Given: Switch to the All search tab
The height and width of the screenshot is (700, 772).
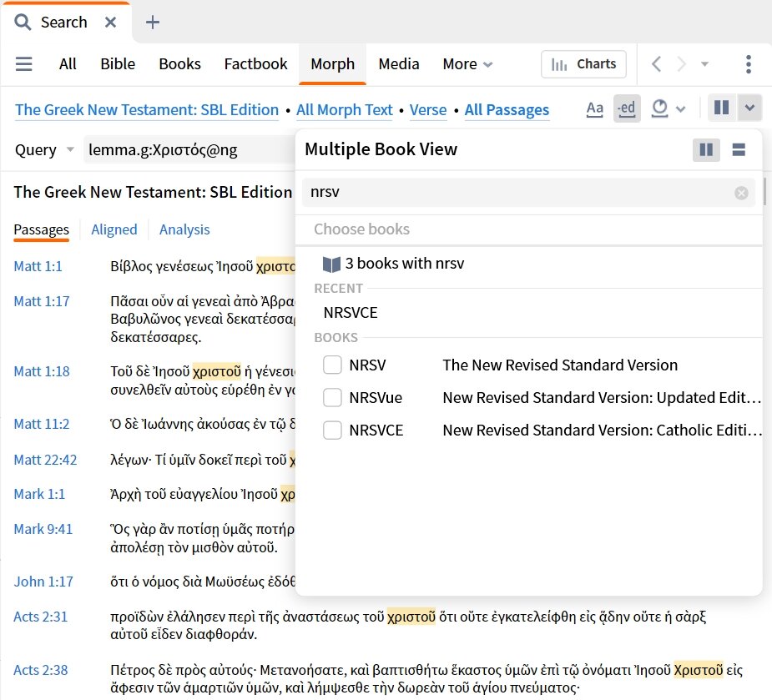Looking at the screenshot, I should (68, 64).
